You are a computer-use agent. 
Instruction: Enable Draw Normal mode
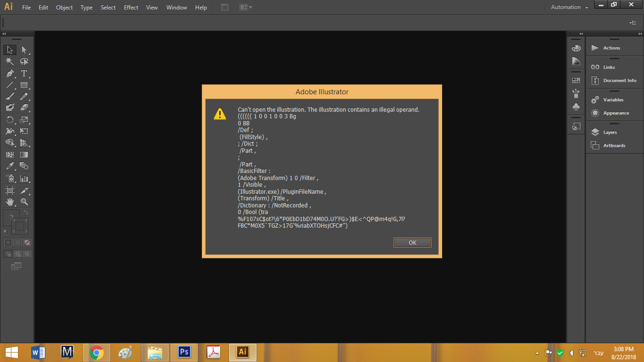[8, 254]
